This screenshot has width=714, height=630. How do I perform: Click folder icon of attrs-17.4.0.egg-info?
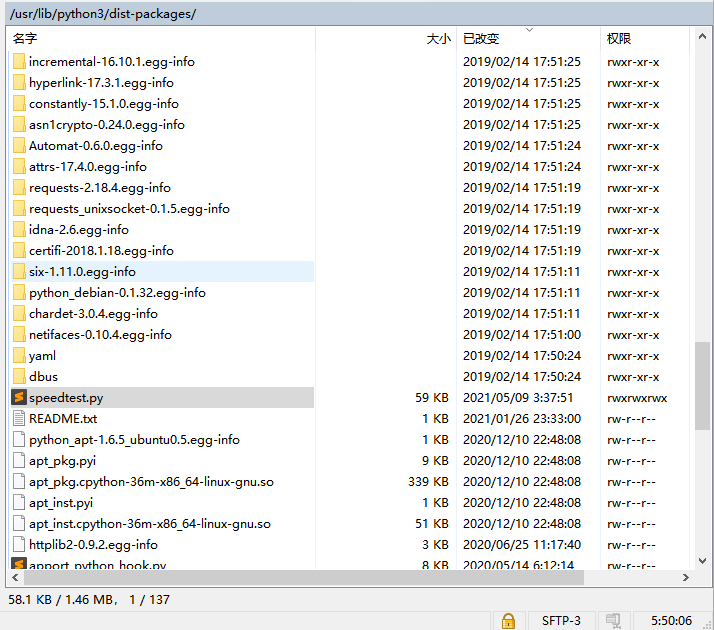point(19,166)
